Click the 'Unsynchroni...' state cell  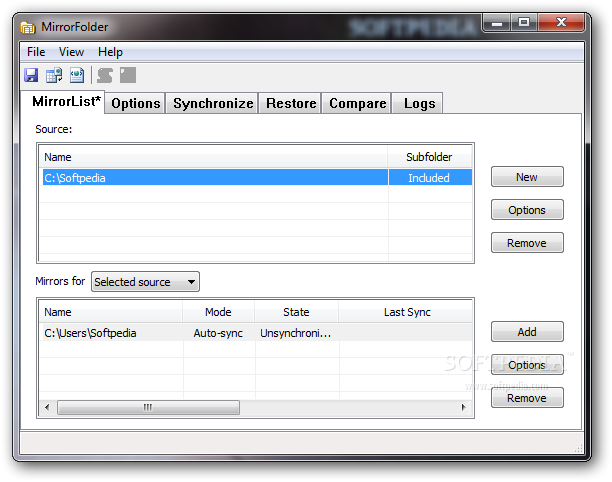pyautogui.click(x=295, y=333)
